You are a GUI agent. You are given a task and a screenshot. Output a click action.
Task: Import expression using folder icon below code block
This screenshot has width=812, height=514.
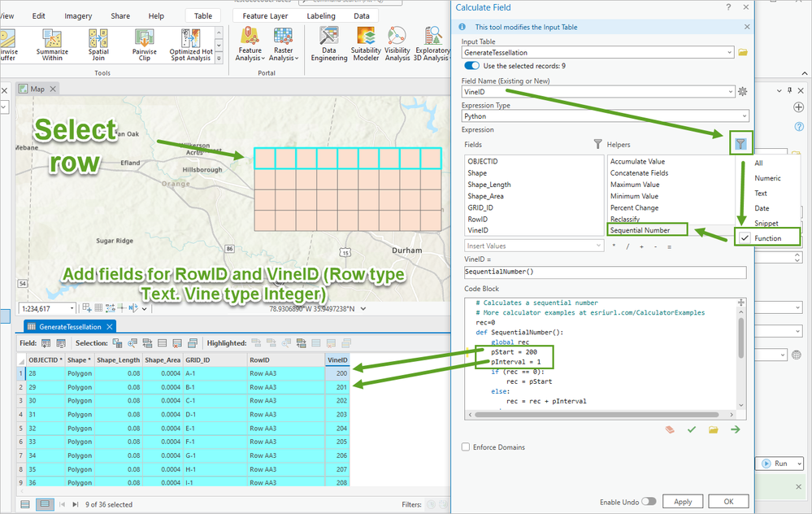click(x=714, y=429)
